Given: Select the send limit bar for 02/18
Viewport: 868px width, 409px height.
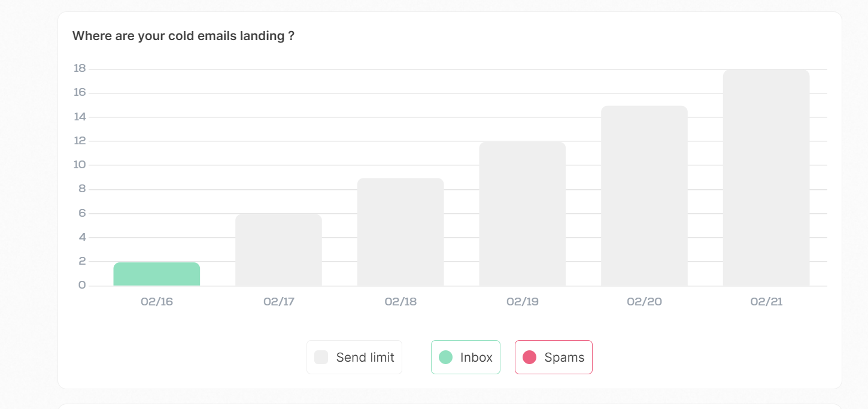Looking at the screenshot, I should 400,232.
